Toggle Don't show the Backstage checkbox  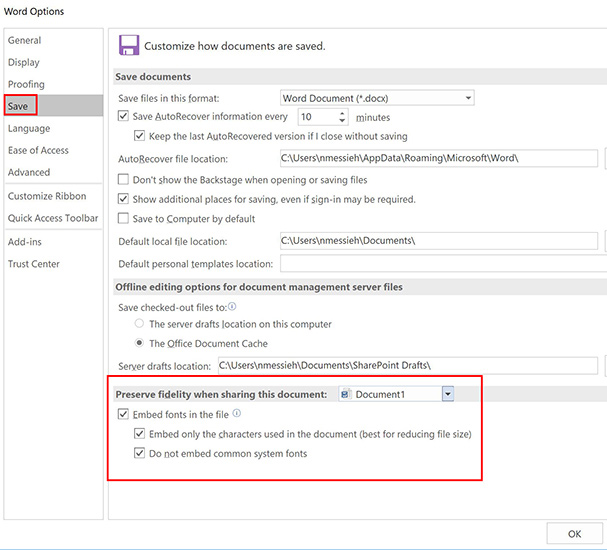(124, 180)
